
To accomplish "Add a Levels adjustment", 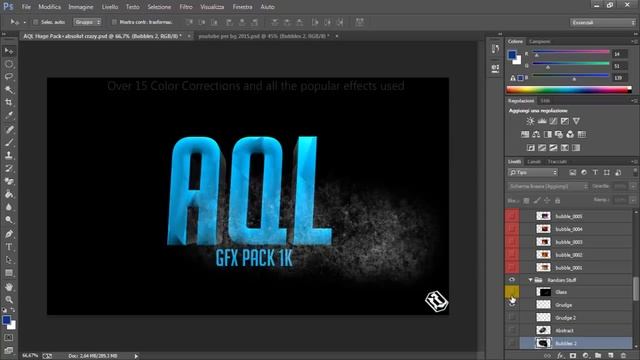I will click(x=542, y=121).
